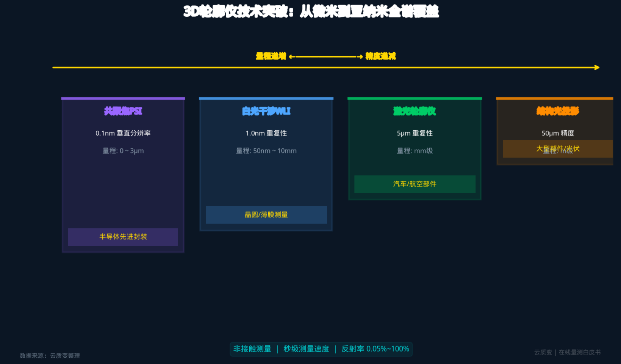Select the "量程: mm级" line
The image size is (621, 364).
point(415,151)
